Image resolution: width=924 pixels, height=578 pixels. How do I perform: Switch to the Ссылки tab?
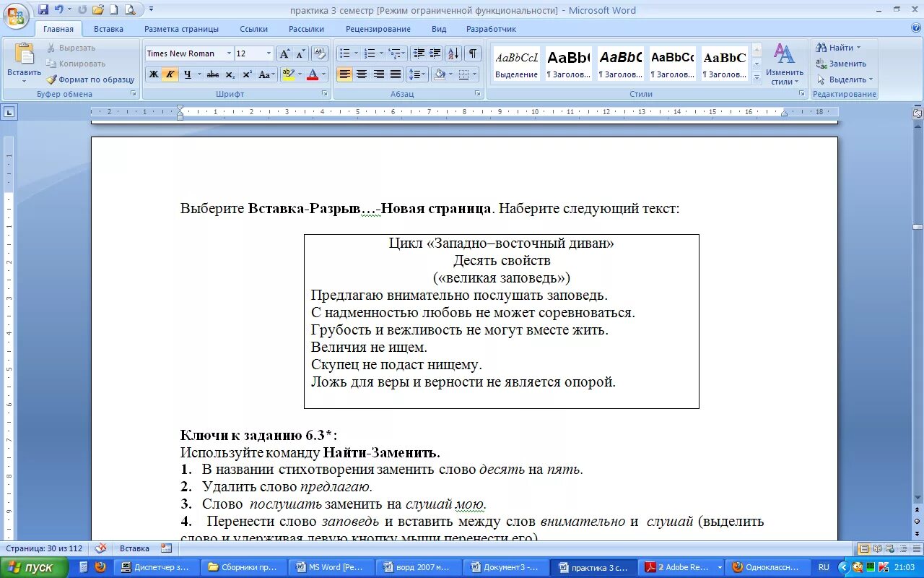click(x=254, y=29)
